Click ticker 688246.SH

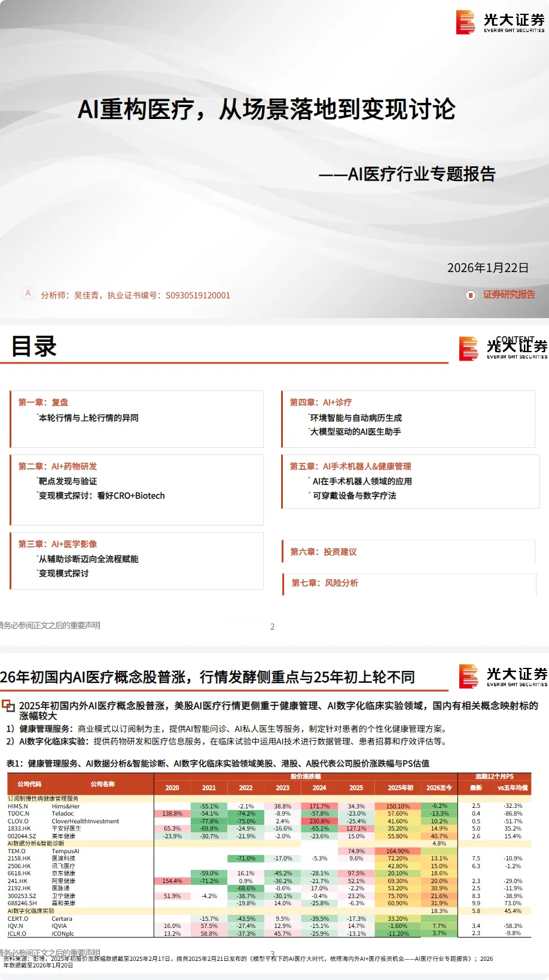[x=22, y=903]
